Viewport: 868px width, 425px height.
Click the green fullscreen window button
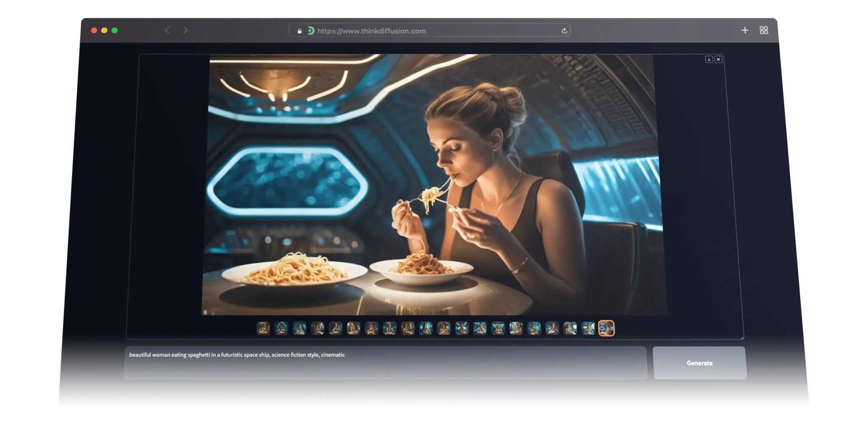(114, 31)
